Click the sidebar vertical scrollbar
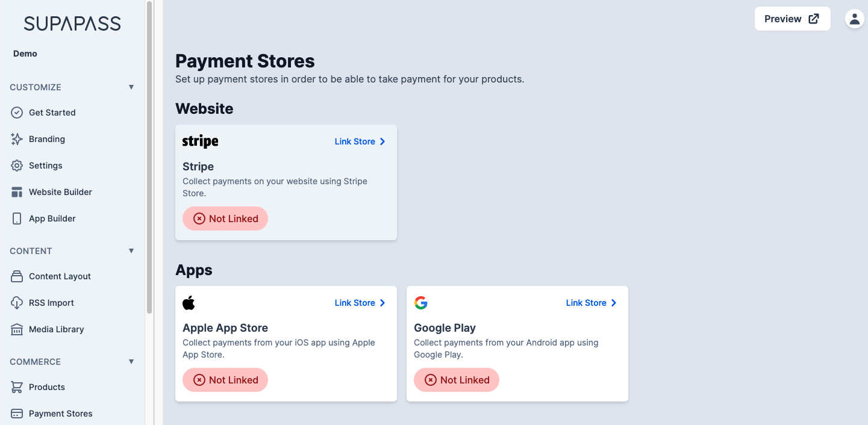868x425 pixels. coord(149,157)
